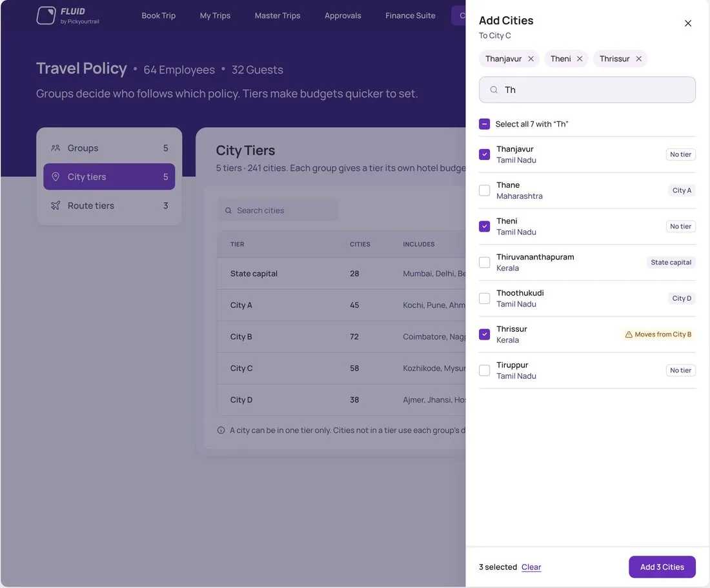Image resolution: width=710 pixels, height=588 pixels.
Task: Check the Thane checkbox
Action: [485, 190]
